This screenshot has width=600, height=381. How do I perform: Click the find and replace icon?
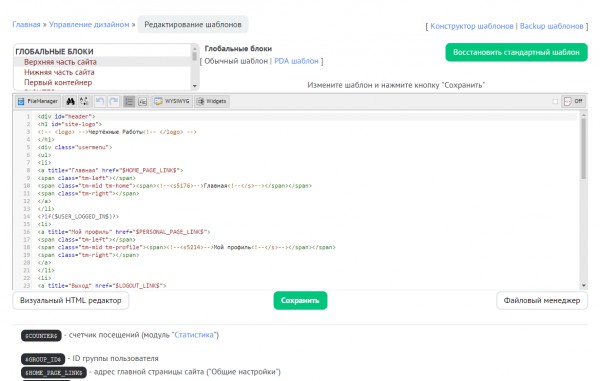click(84, 101)
